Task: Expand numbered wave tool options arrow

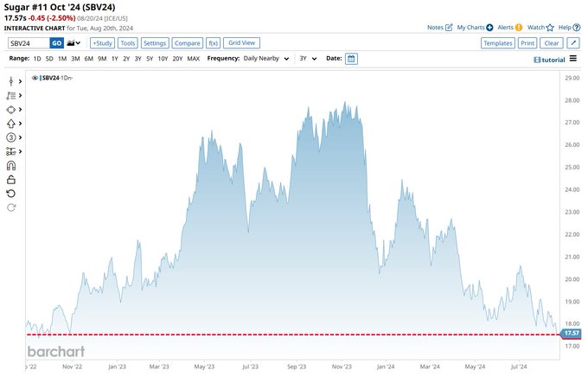Action: tap(20, 137)
